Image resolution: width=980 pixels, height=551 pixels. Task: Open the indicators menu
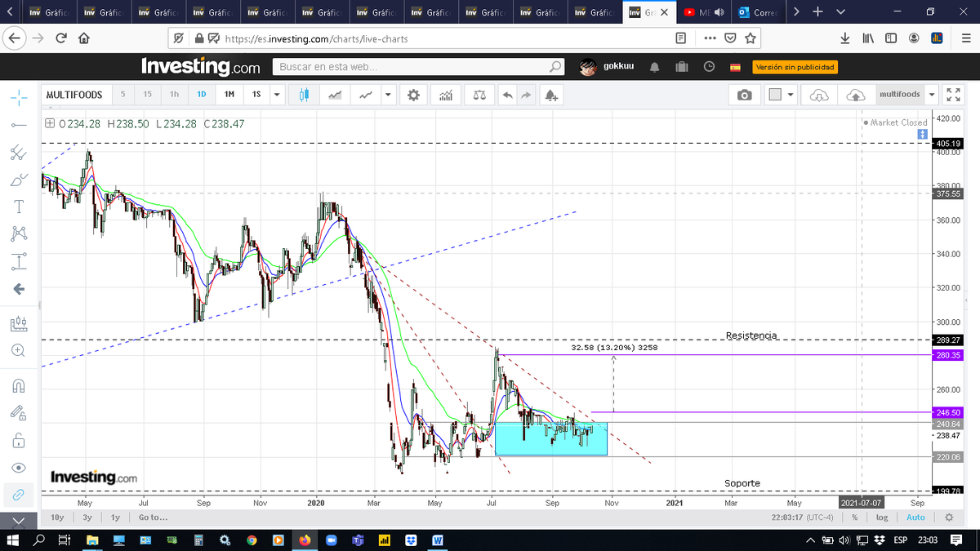(x=445, y=95)
